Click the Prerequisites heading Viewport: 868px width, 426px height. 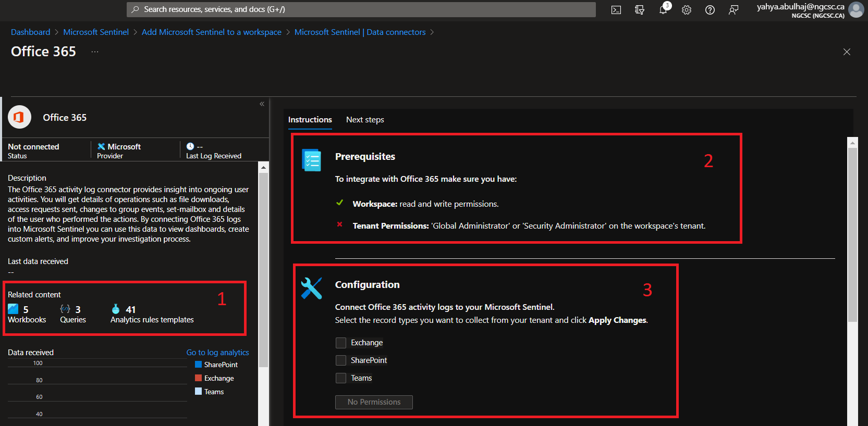pyautogui.click(x=365, y=157)
